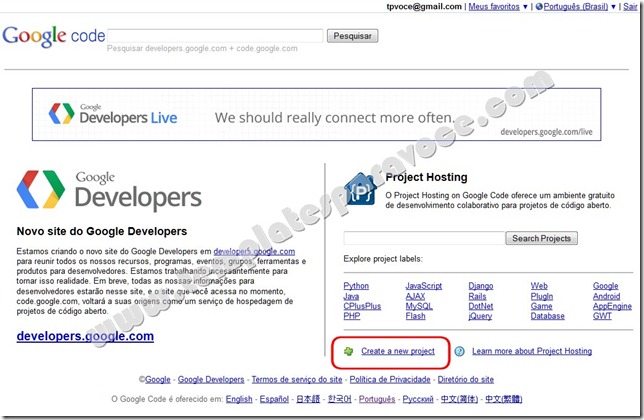Viewport: 644px width, 420px height.
Task: Open Create a new project link
Action: pos(398,351)
